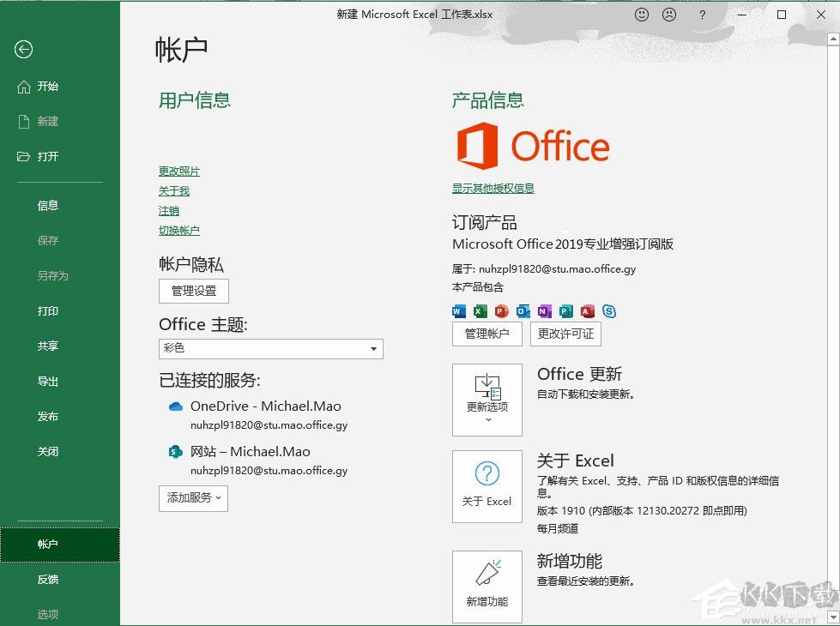Click the Word icon under 本产品包含
This screenshot has height=626, width=840.
pyautogui.click(x=458, y=311)
